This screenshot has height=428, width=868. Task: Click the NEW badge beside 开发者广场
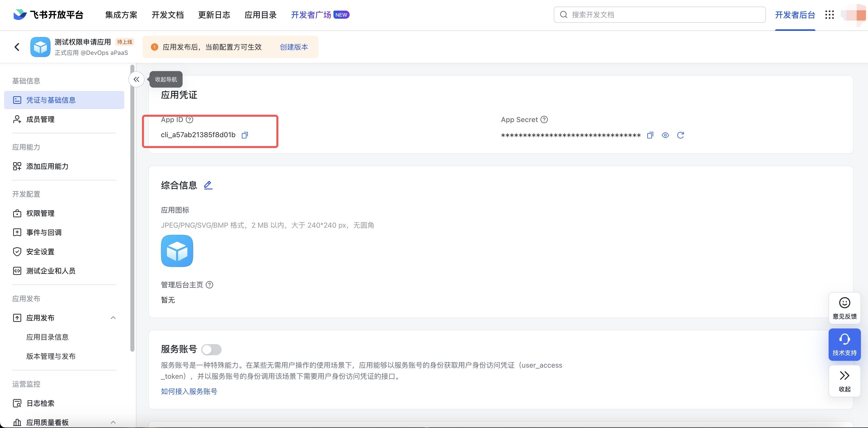click(341, 15)
